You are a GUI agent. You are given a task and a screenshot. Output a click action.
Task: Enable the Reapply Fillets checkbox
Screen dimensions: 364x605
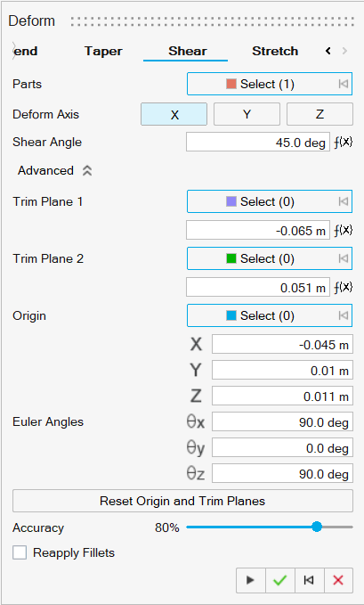pos(20,552)
